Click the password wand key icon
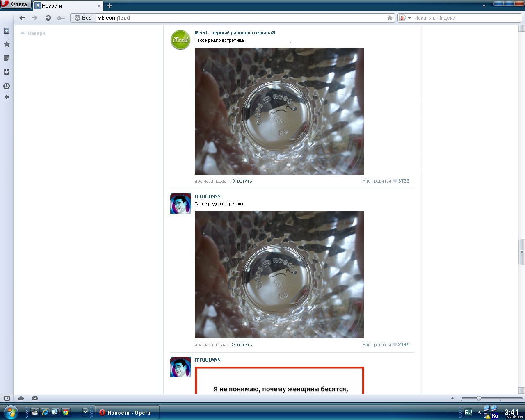525x420 pixels. point(61,18)
